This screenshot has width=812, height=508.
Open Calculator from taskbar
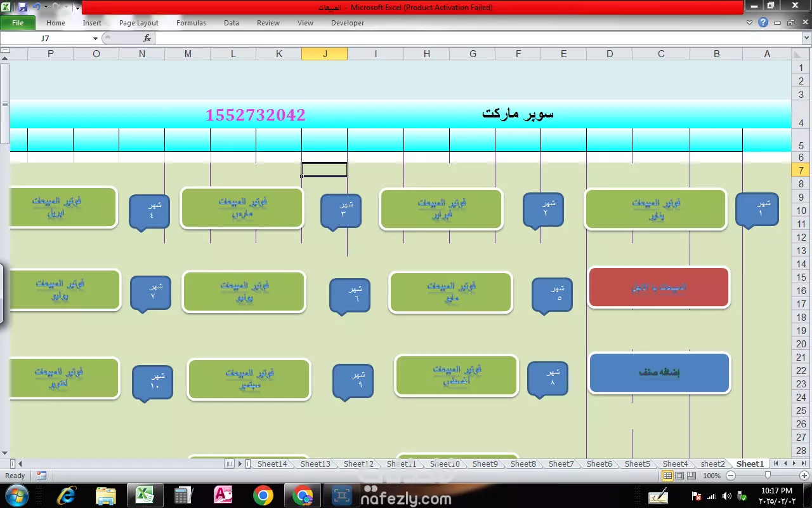tap(184, 495)
